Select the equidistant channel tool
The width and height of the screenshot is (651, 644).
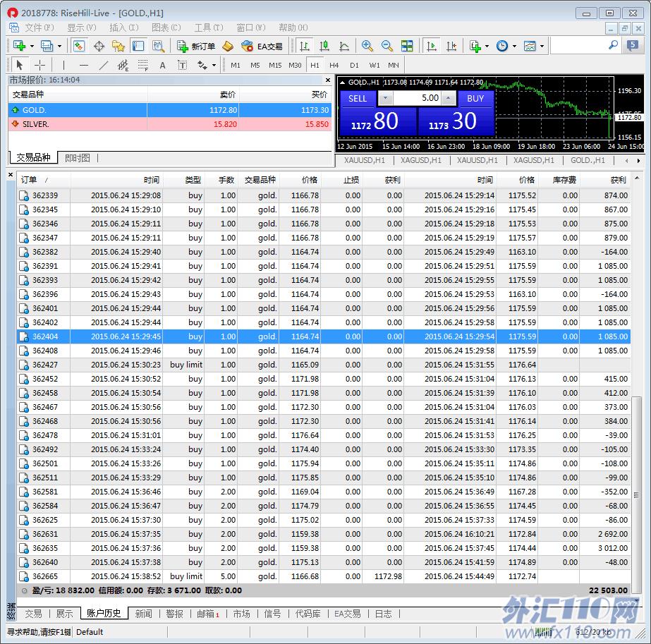click(x=123, y=65)
